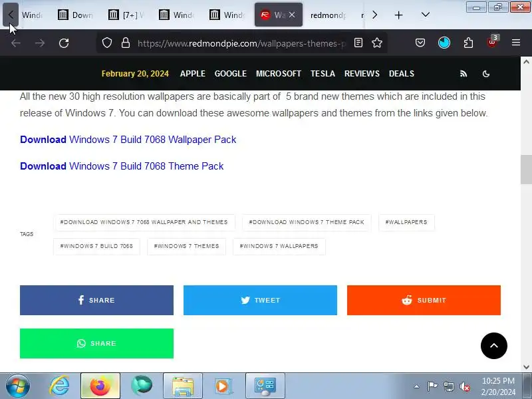Save page to Pocket
Image resolution: width=532 pixels, height=399 pixels.
(x=420, y=43)
